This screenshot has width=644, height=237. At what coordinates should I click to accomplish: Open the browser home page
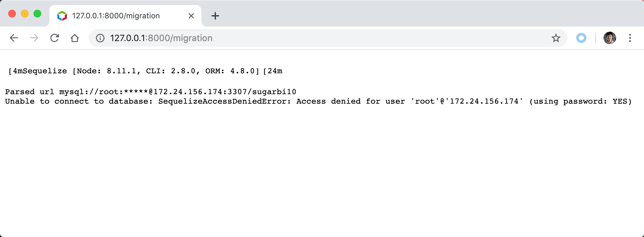(75, 38)
